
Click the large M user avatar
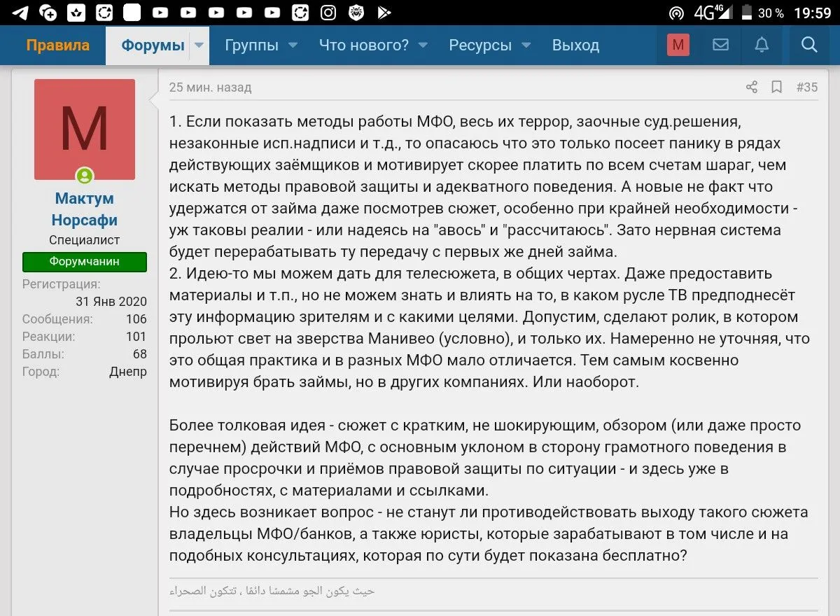coord(84,129)
